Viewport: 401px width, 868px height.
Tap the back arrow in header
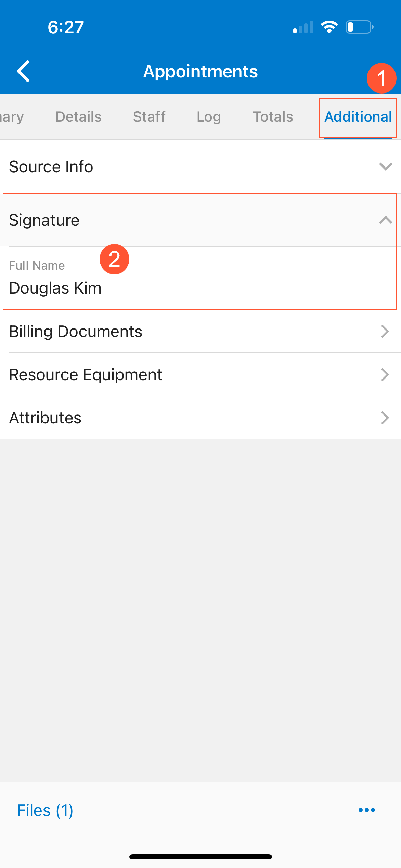[x=23, y=71]
